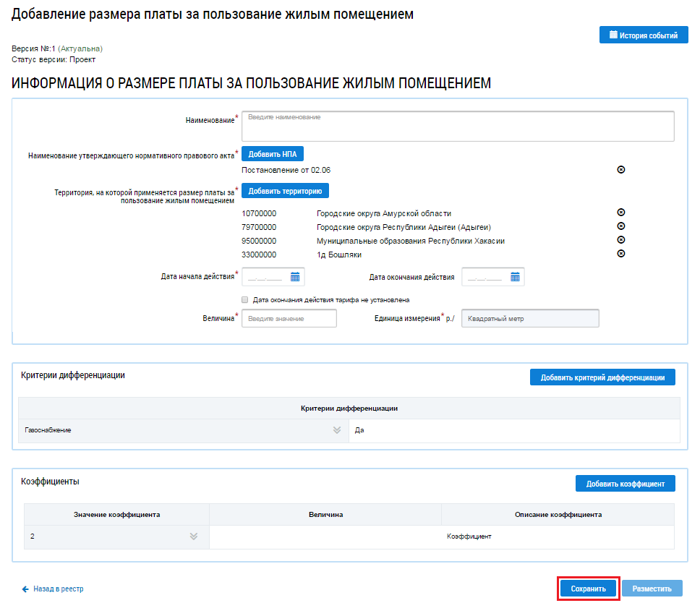Click Добавить территорию button

285,191
